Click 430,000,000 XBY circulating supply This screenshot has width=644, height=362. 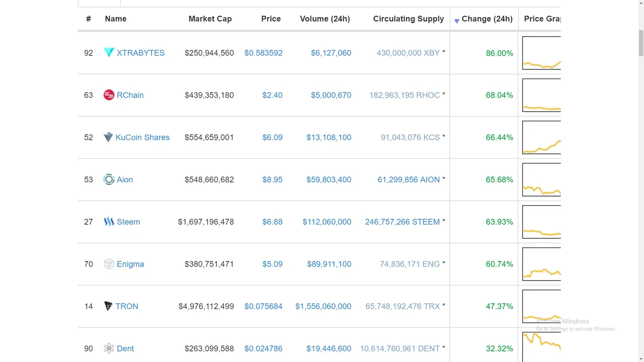408,53
